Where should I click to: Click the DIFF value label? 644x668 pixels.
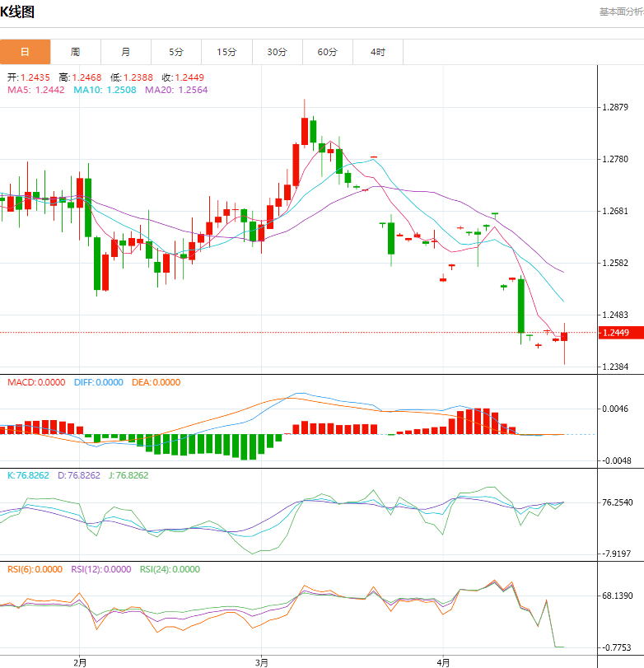[98, 382]
